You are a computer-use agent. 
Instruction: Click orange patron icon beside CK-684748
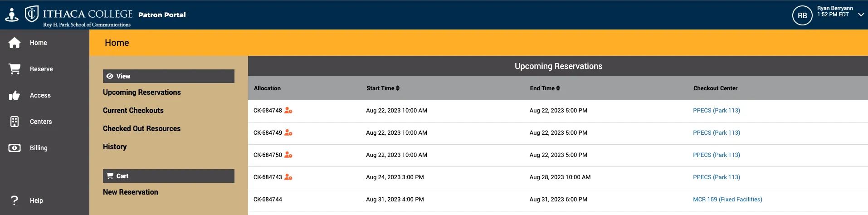(x=288, y=111)
